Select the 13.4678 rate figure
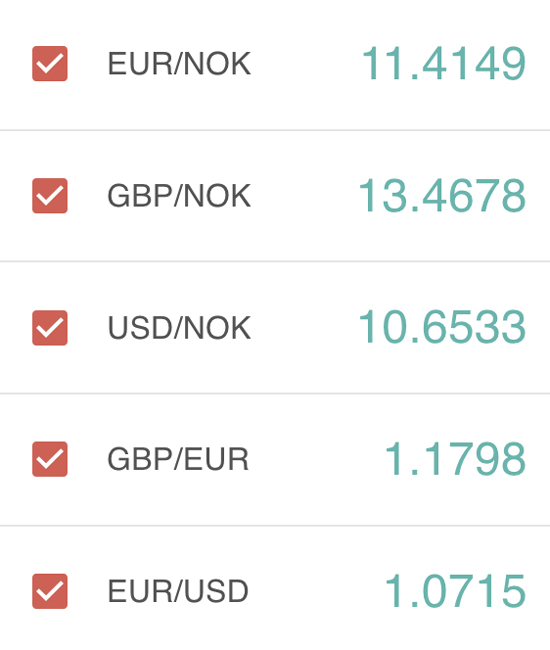The image size is (550, 650). pos(442,196)
